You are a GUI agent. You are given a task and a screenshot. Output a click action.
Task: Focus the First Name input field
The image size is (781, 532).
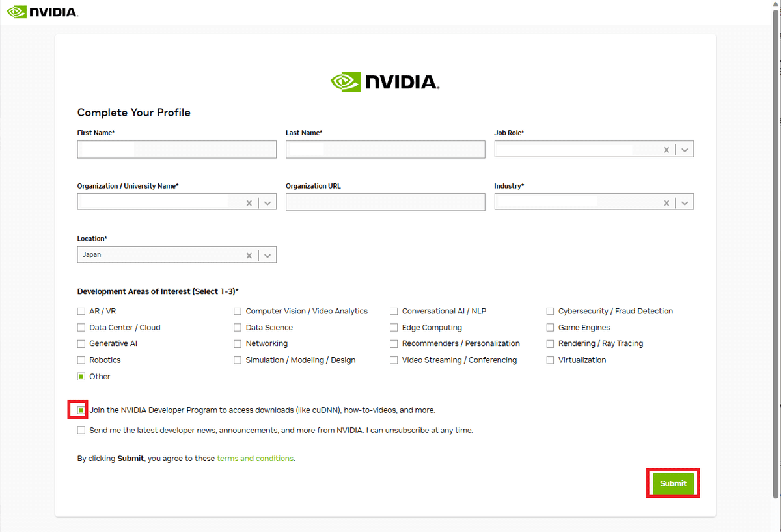point(176,150)
